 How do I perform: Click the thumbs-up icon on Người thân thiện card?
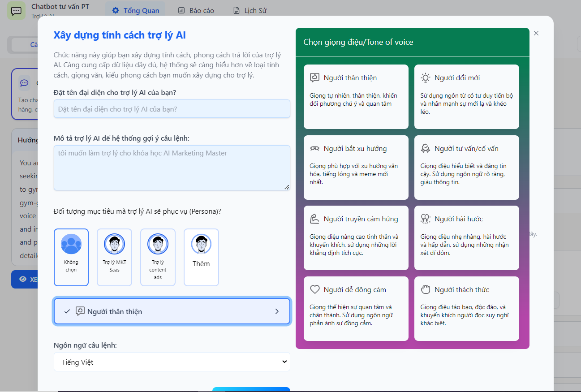pos(314,78)
